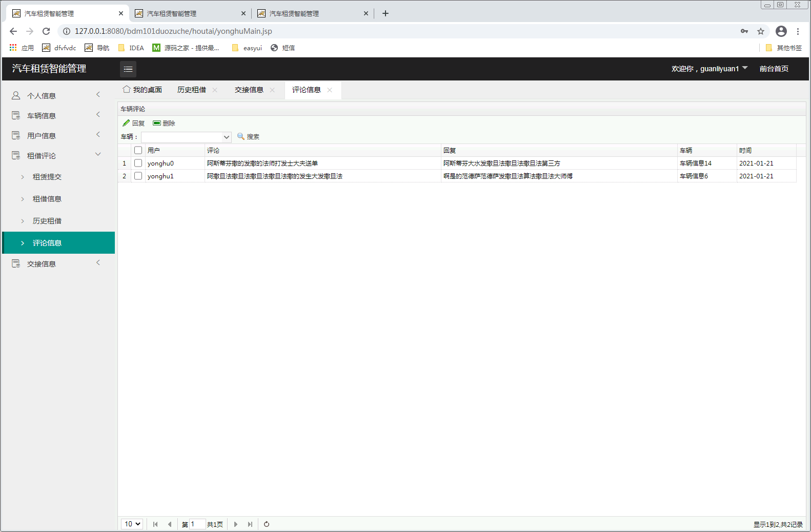Close the second browser tab
Screen dimensions: 811x532
(x=244, y=13)
